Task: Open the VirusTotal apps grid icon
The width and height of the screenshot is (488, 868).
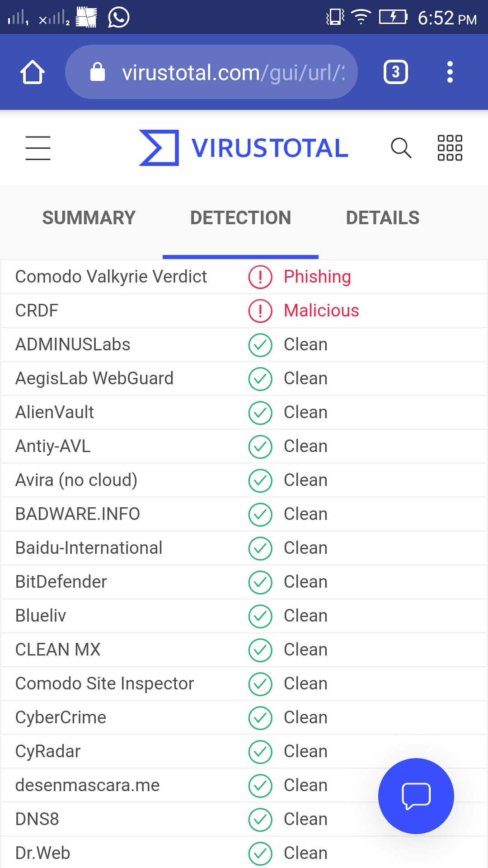Action: point(450,148)
